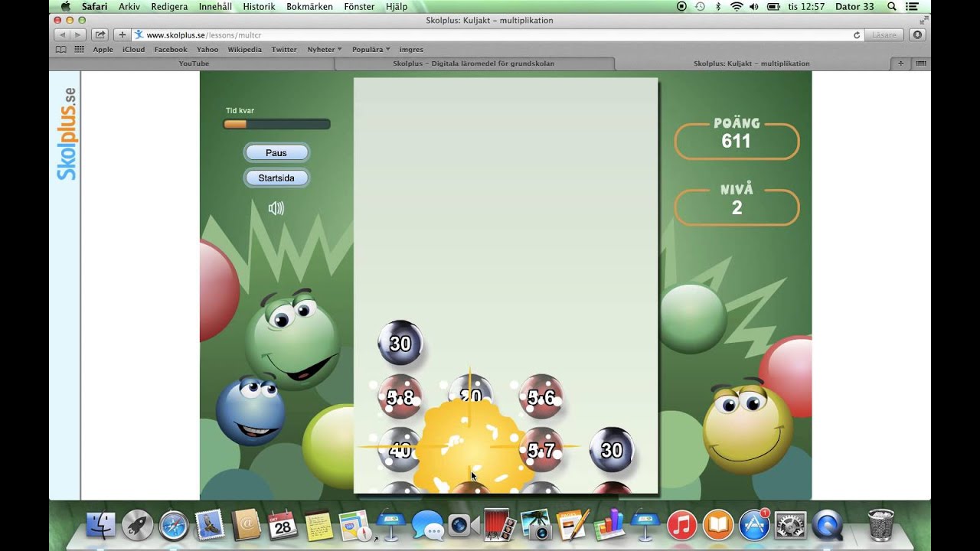Open a new tab with plus button

click(900, 64)
